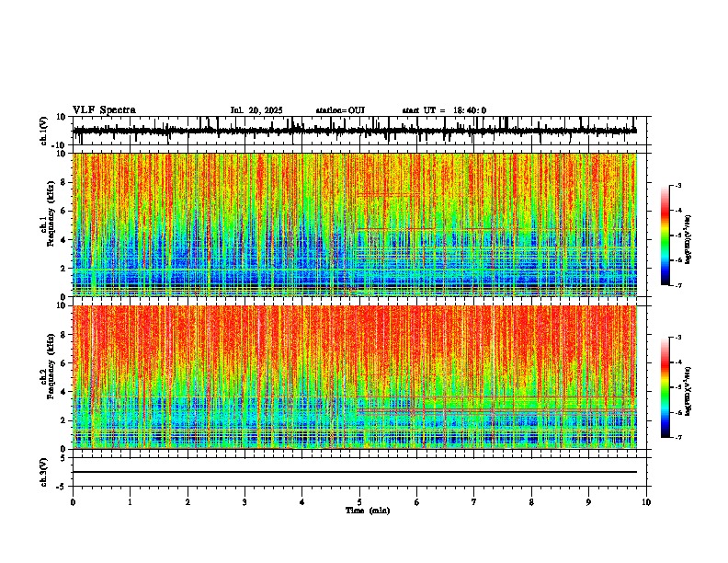Click the 'start UT = 18:40:0' header text

pyautogui.click(x=444, y=110)
